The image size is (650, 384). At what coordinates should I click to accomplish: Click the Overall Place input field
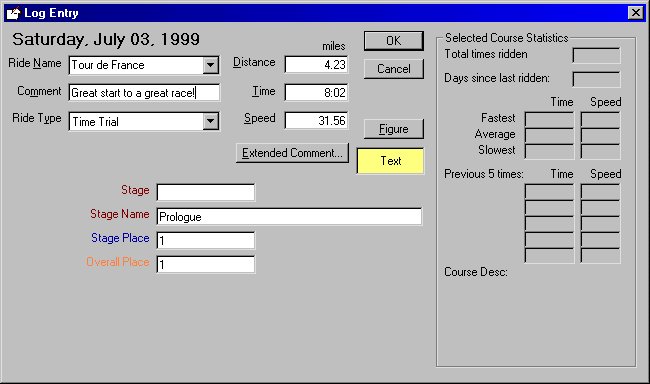(206, 265)
